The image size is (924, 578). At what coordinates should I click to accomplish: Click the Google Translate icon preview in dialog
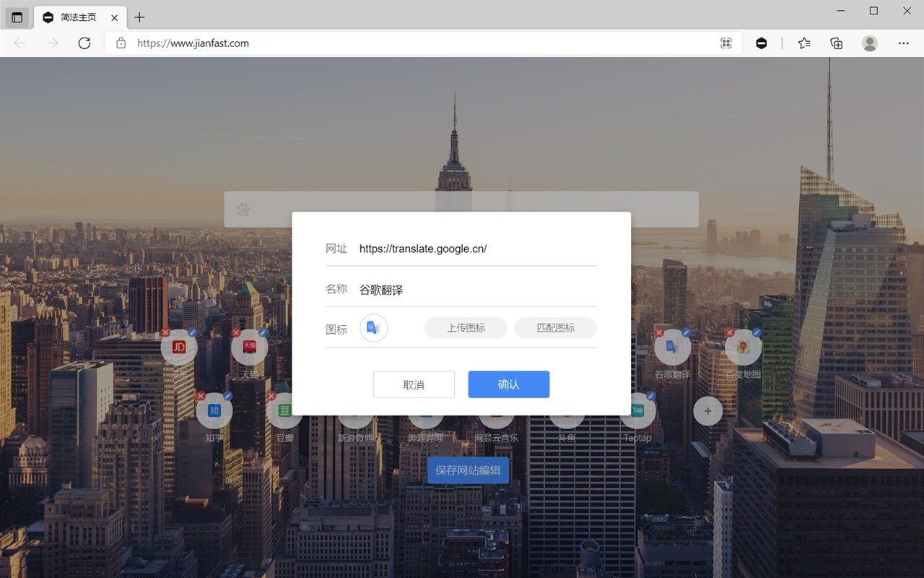click(x=374, y=328)
